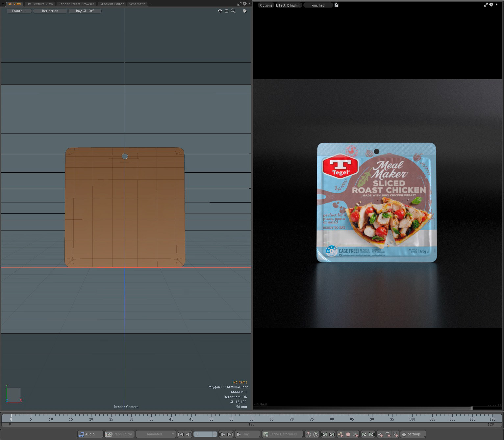Go to previous keyframe icon

coord(324,434)
